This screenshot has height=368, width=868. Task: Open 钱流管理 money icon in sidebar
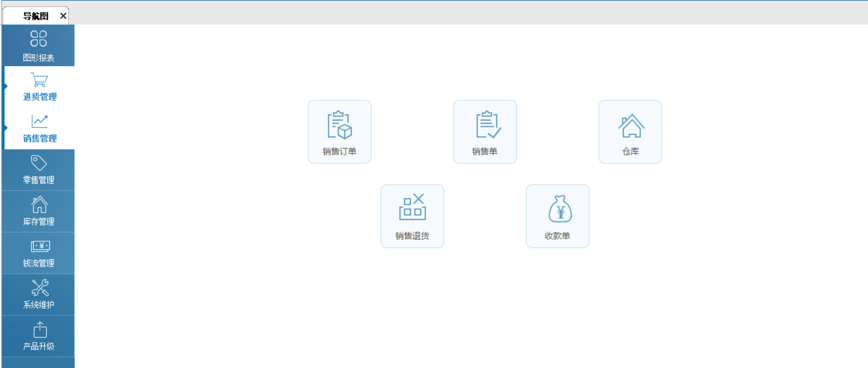pyautogui.click(x=40, y=246)
